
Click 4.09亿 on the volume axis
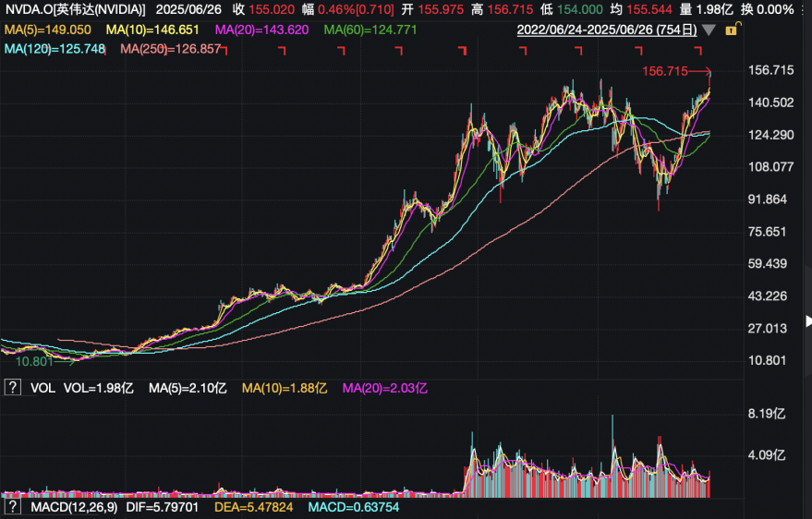[x=767, y=455]
